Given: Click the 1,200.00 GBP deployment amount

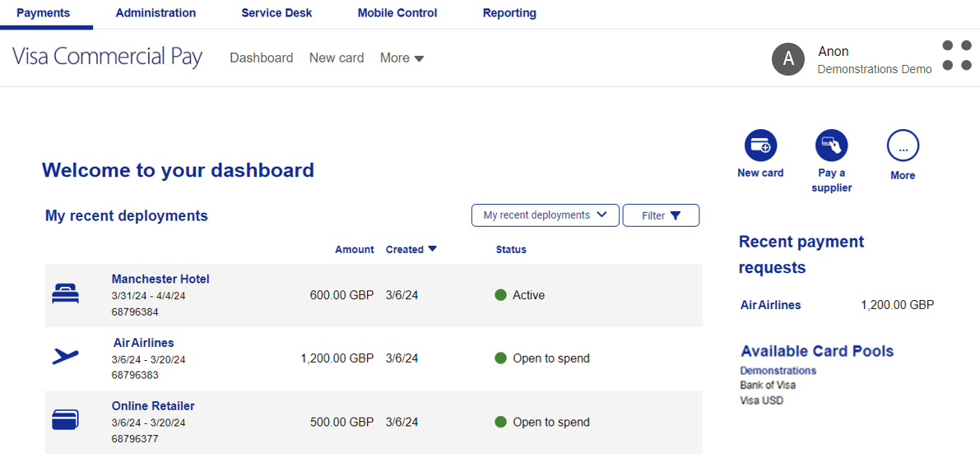Looking at the screenshot, I should click(x=337, y=358).
